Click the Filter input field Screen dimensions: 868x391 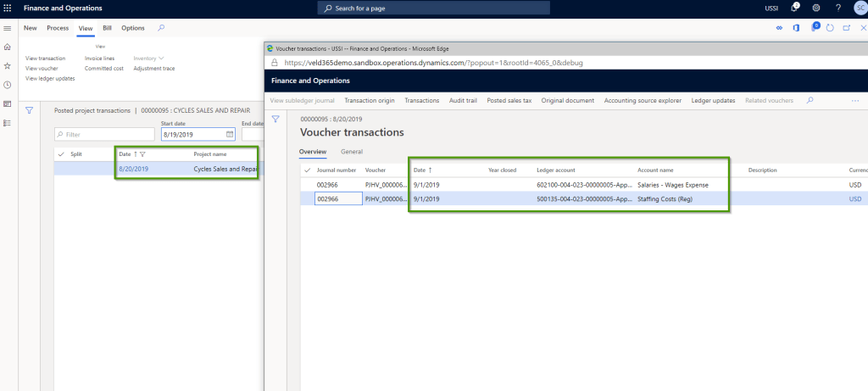103,134
